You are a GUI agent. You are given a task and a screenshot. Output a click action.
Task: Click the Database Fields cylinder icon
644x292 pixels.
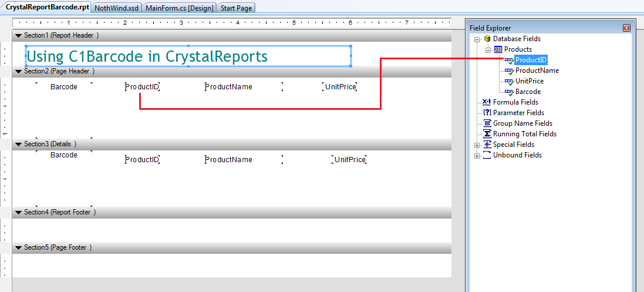click(487, 39)
